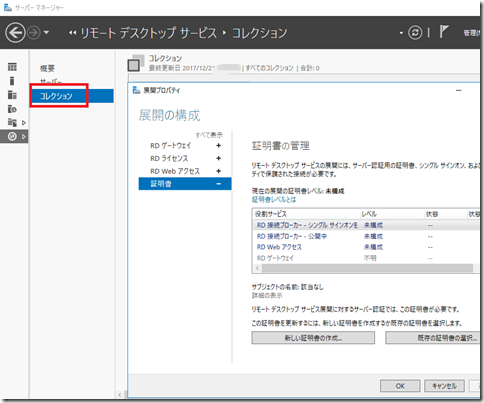
Task: Click OK button
Action: (400, 386)
